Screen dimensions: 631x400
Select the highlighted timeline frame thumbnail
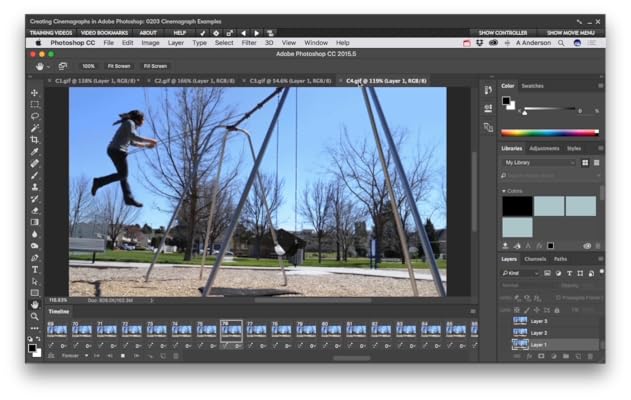(x=231, y=329)
